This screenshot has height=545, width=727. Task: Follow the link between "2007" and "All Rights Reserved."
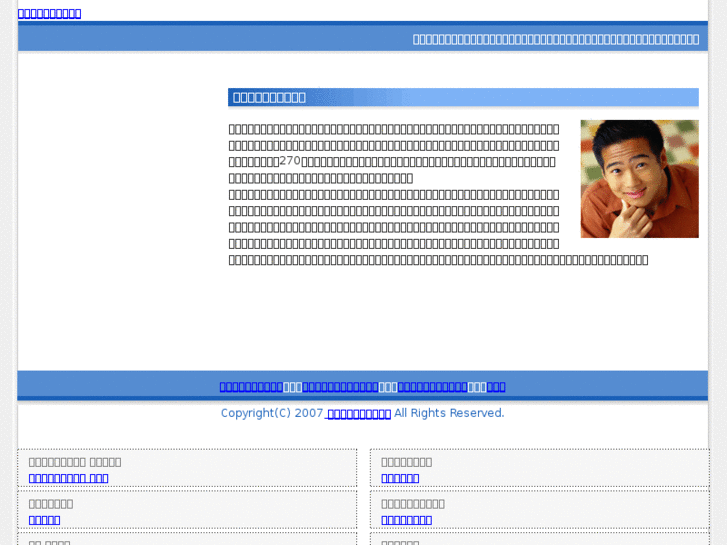358,413
